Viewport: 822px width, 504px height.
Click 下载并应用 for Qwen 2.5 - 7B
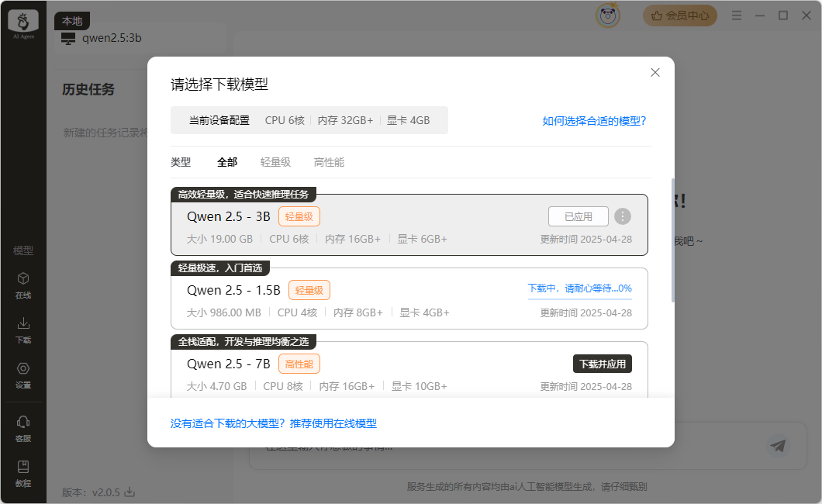tap(603, 364)
